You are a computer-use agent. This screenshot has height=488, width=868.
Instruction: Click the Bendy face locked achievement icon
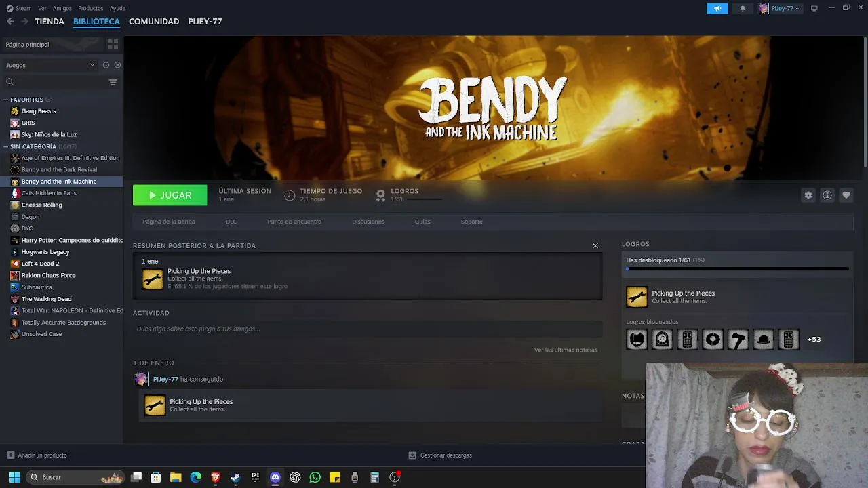[x=637, y=339]
